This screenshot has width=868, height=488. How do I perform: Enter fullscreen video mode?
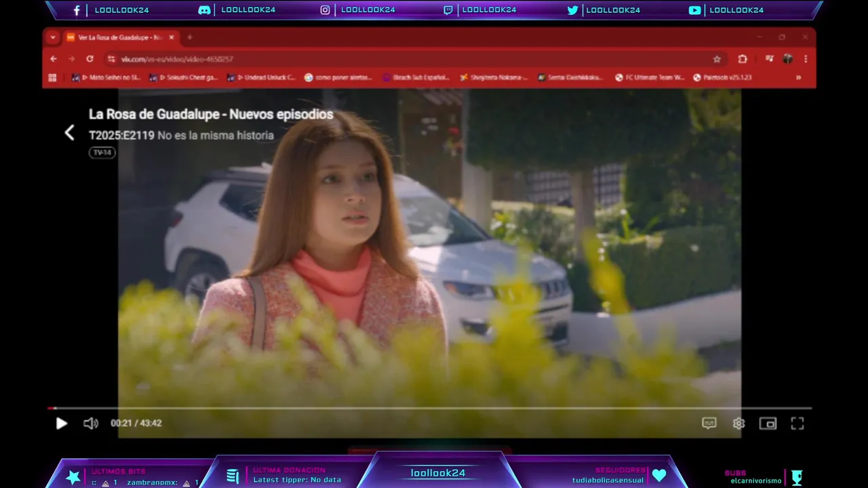click(797, 424)
